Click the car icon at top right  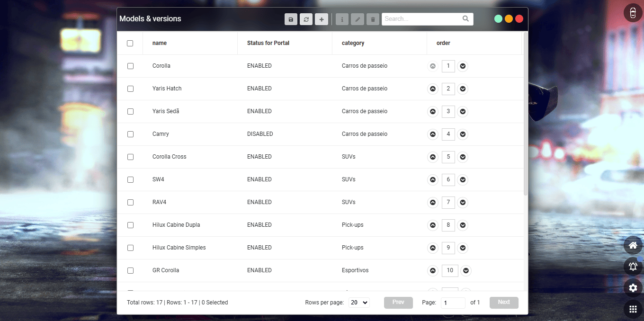(x=633, y=12)
